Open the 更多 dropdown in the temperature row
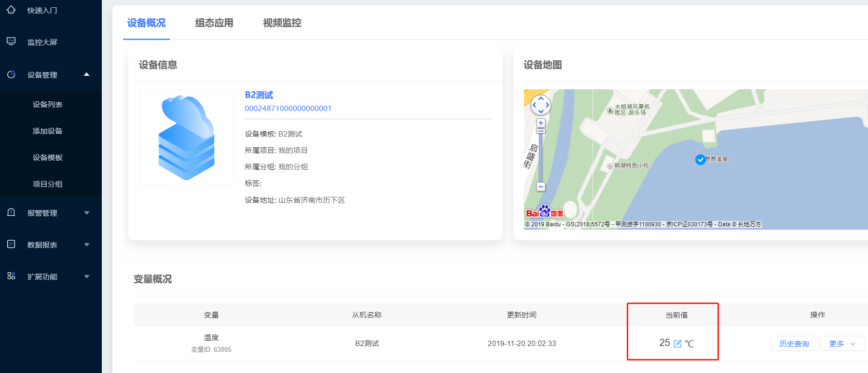Viewport: 868px width, 373px height. pos(842,344)
